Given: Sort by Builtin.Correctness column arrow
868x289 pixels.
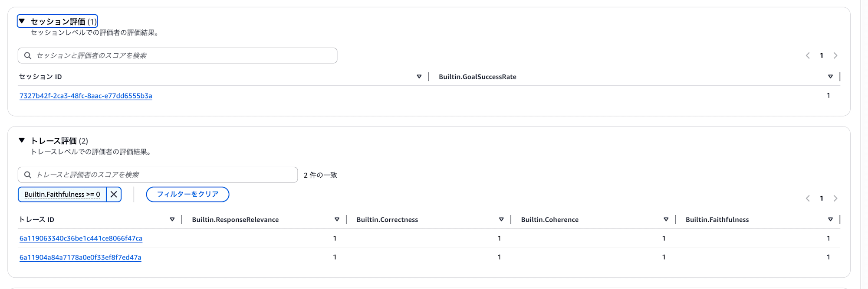Looking at the screenshot, I should click(x=501, y=220).
